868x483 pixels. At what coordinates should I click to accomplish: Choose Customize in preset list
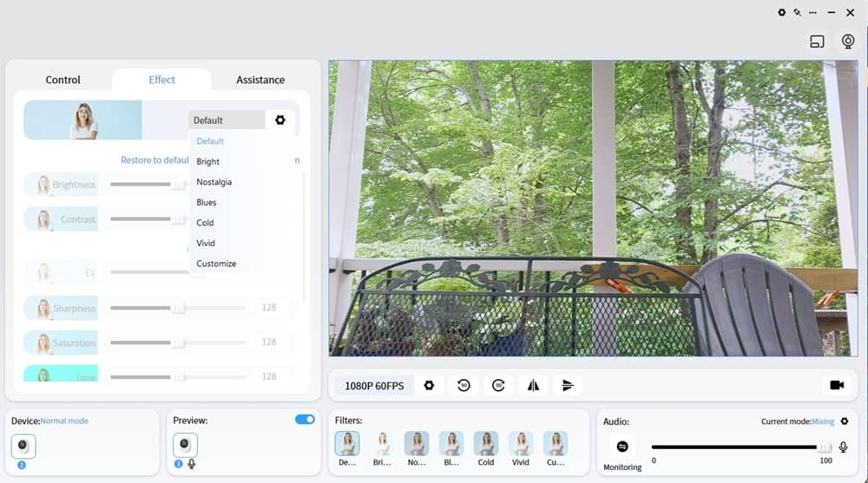216,264
